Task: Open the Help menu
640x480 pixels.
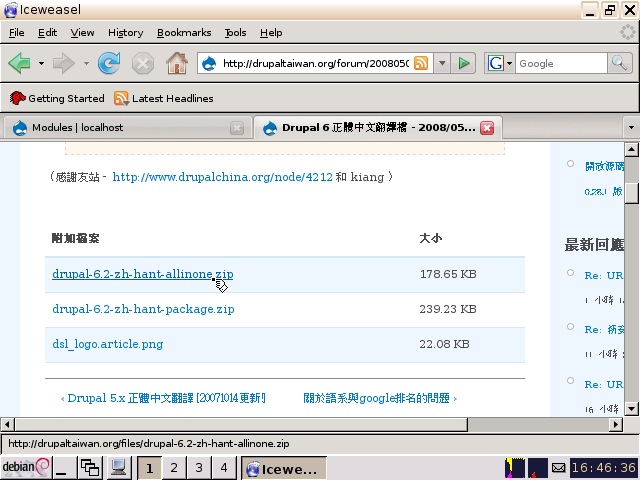Action: click(271, 33)
